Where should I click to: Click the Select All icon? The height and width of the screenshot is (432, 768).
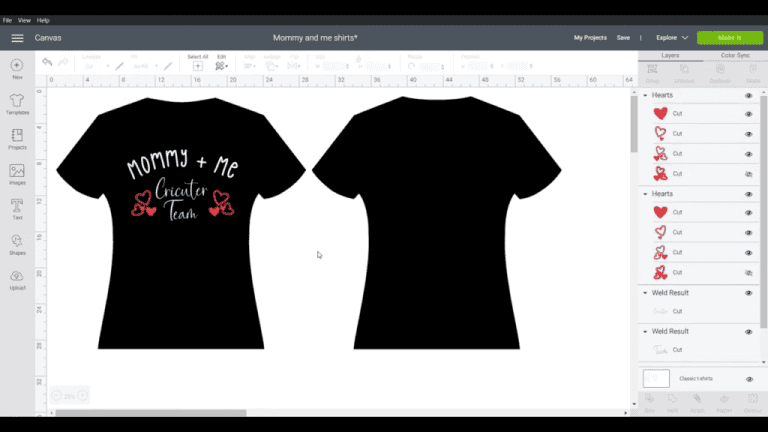click(x=197, y=66)
